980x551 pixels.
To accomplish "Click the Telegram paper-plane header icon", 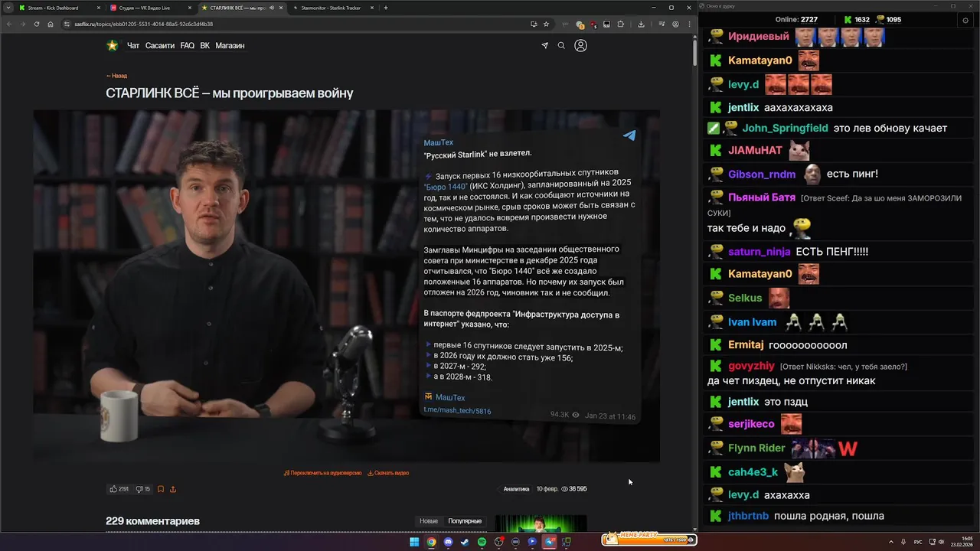I will tap(544, 46).
